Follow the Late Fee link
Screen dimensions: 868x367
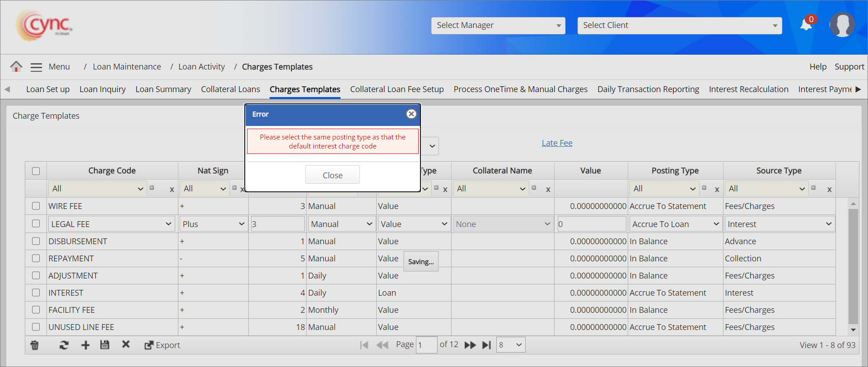coord(557,143)
